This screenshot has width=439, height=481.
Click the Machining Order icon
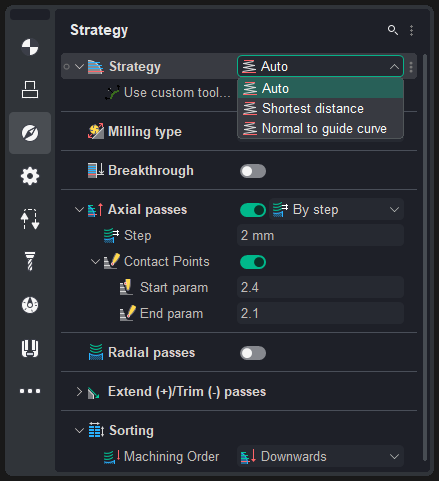[x=112, y=456]
